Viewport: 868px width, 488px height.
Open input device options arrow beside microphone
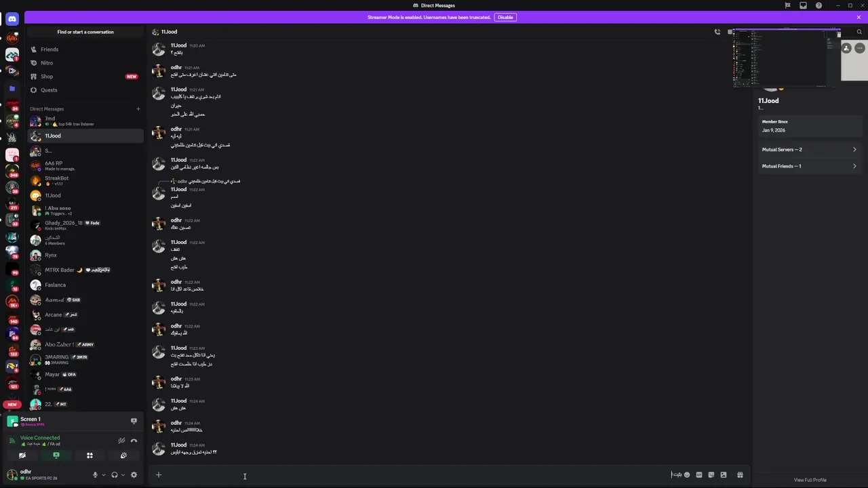[103, 475]
